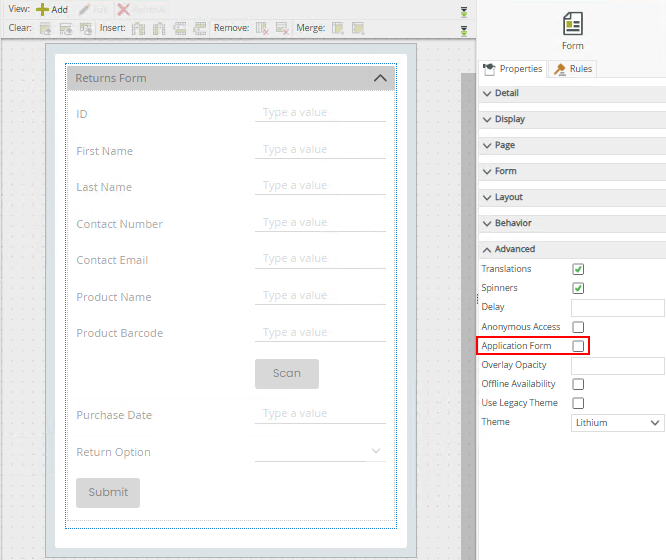This screenshot has width=666, height=560.
Task: Switch to the Rules tab
Action: [573, 69]
